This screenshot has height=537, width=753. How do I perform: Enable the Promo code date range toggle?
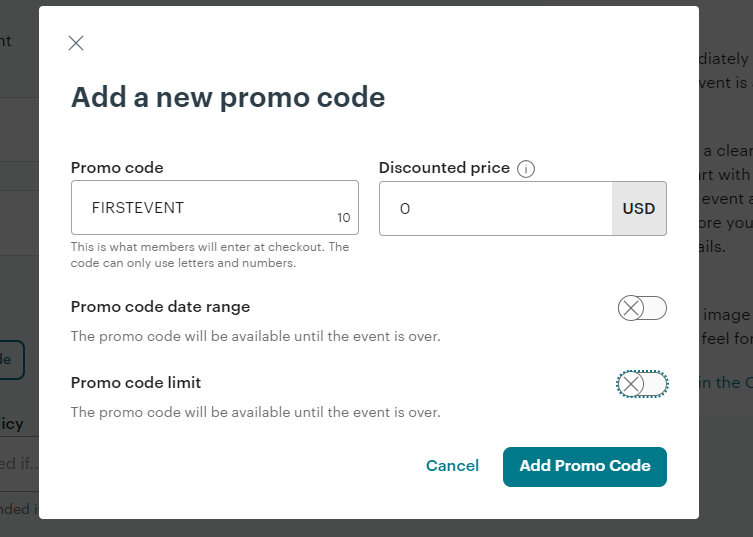[642, 308]
